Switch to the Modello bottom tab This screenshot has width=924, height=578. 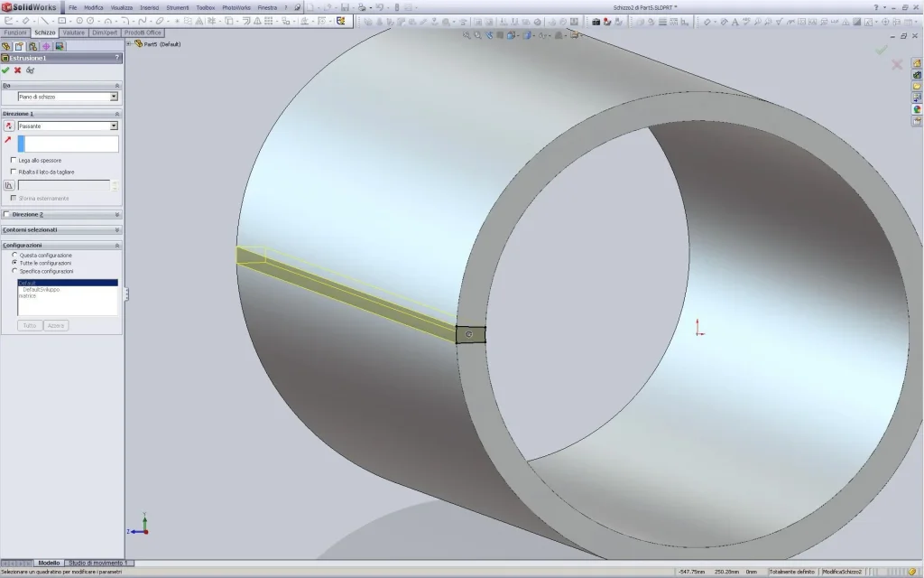(x=49, y=564)
